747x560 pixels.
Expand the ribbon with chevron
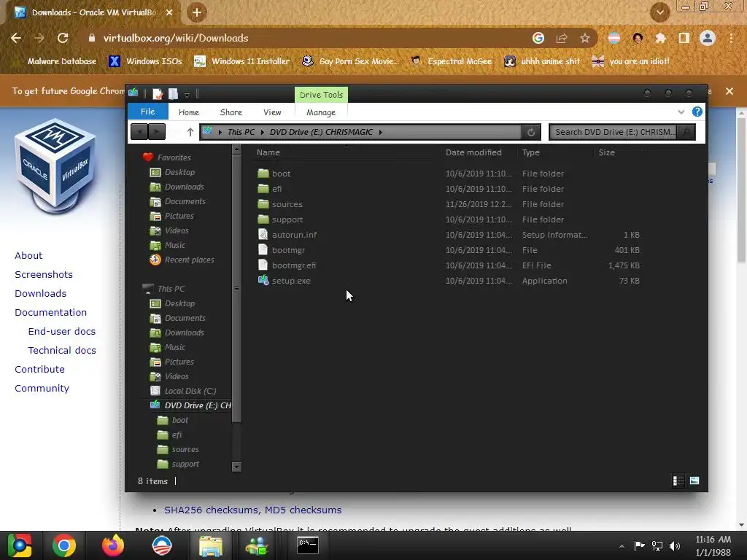click(681, 112)
